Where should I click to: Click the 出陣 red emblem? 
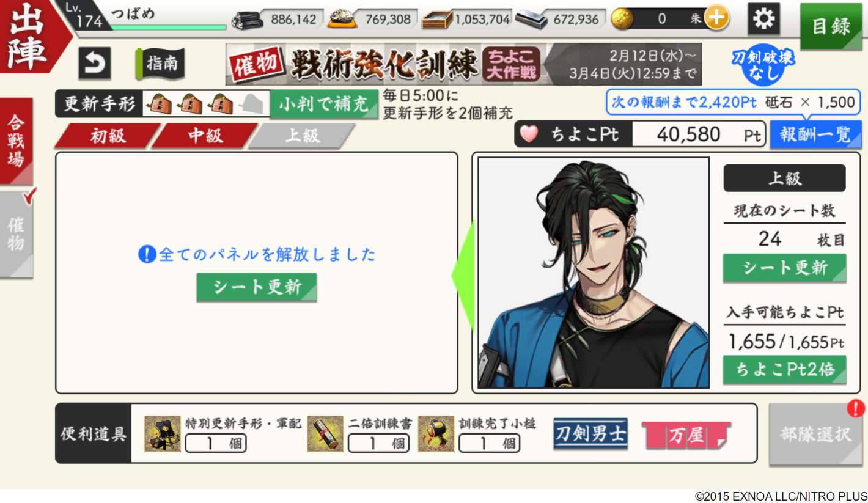tap(29, 35)
